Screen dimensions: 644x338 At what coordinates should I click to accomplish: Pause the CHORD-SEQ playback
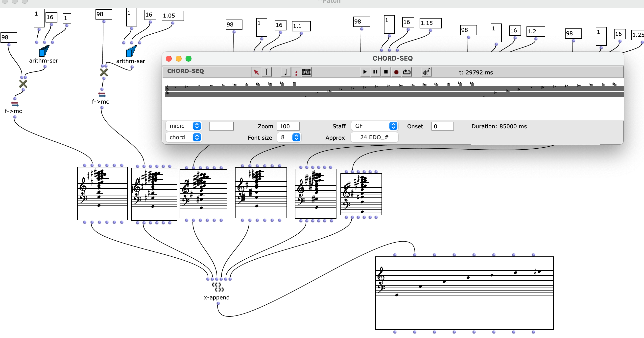[x=375, y=72]
